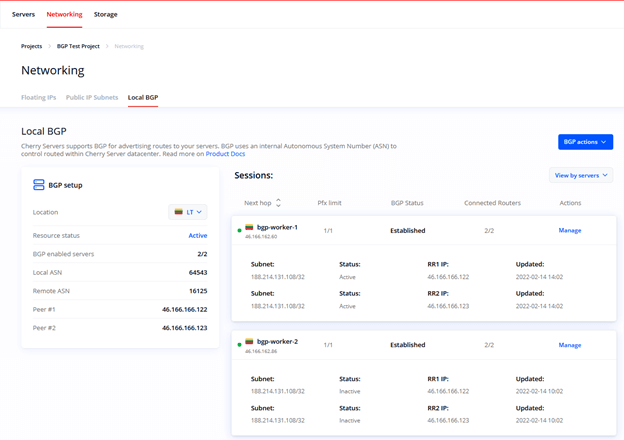
Task: Click green status dot for bgp-worker-2
Action: tap(240, 345)
